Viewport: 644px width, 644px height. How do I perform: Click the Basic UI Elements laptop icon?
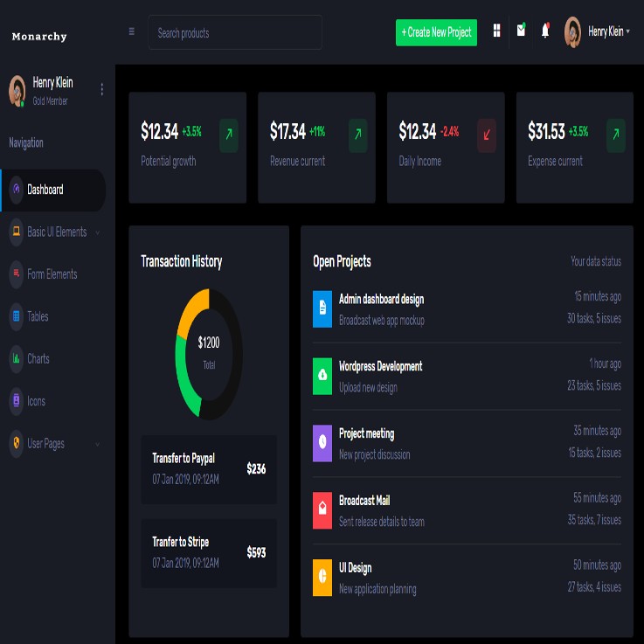point(17,232)
